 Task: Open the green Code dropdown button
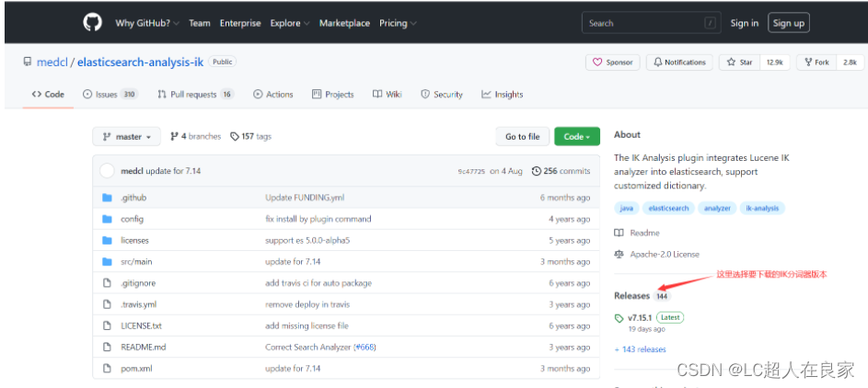click(577, 136)
